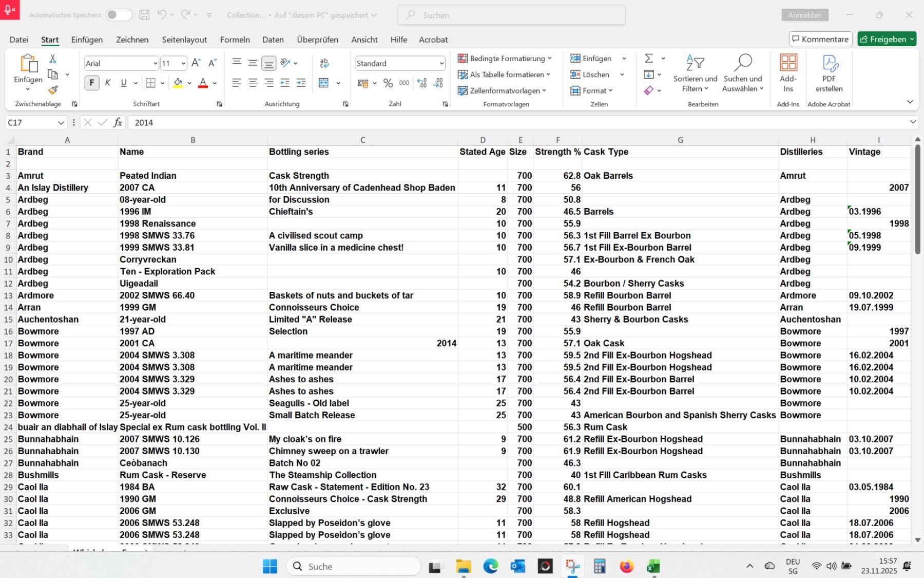
Task: Click the Kommentare button
Action: point(820,39)
